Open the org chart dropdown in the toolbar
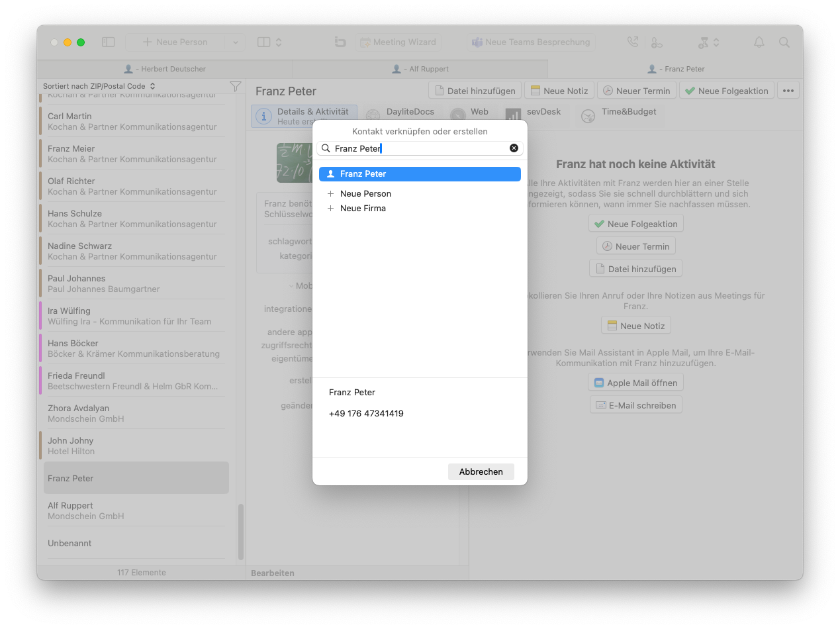 coord(708,42)
